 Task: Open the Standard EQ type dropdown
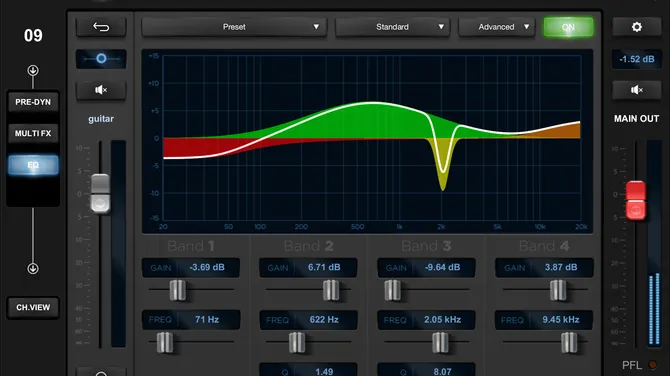pyautogui.click(x=392, y=27)
